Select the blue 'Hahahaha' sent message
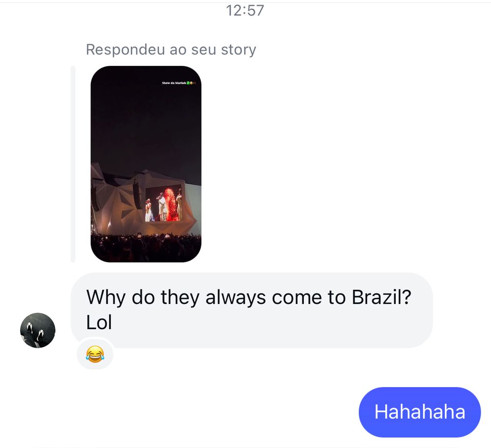Viewport: 491px width, 448px height. click(420, 412)
